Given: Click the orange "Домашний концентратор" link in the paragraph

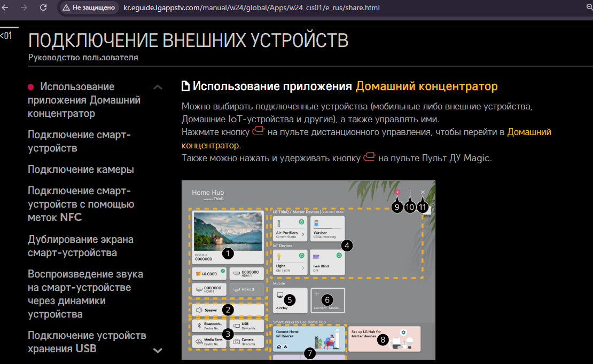Looking at the screenshot, I should [528, 131].
